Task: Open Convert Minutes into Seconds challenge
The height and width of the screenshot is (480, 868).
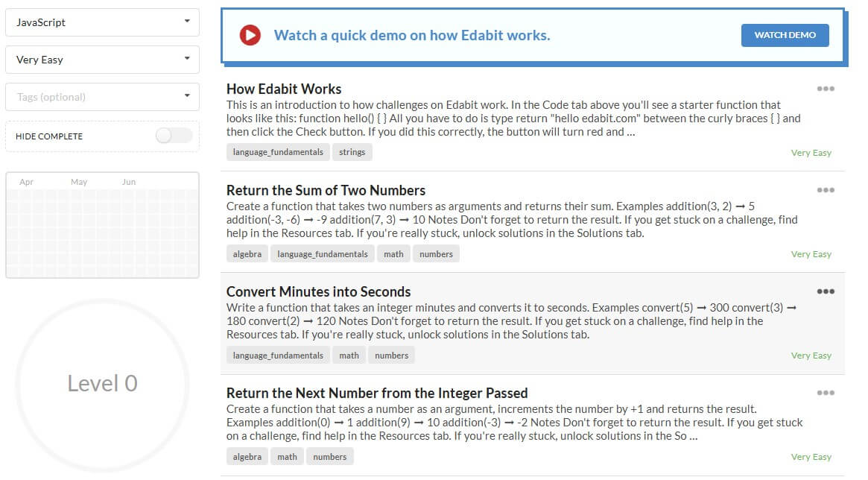Action: 318,292
